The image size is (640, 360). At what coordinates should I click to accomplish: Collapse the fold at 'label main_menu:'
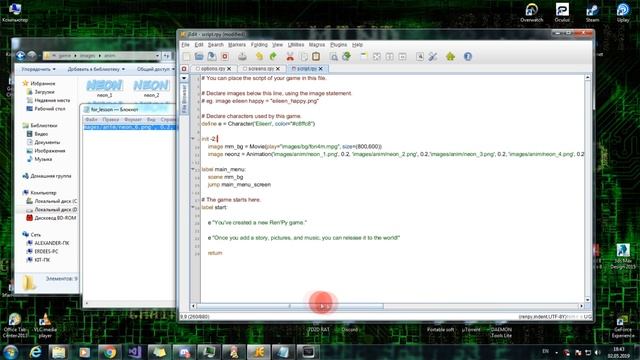tap(193, 169)
